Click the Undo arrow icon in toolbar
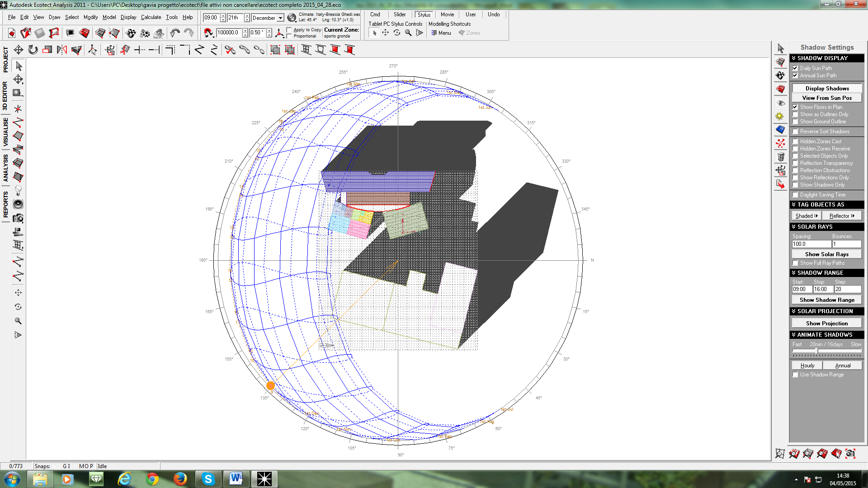Viewport: 868px width, 488px height. (x=175, y=33)
